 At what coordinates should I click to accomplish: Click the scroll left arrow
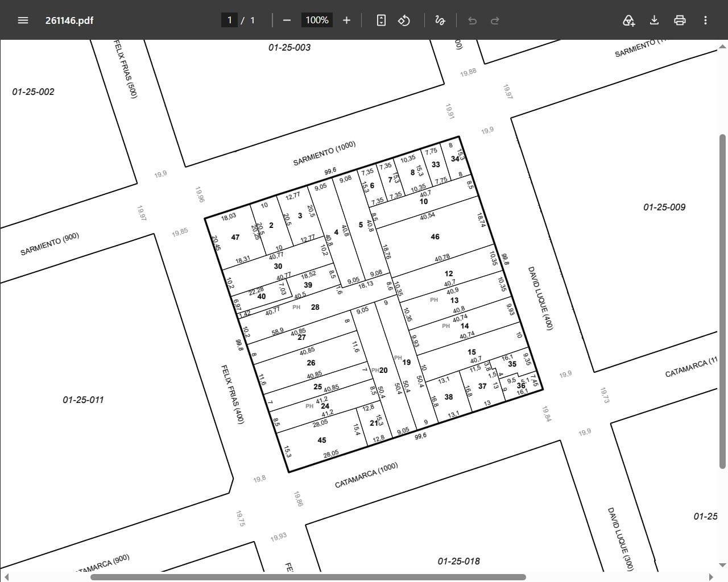5,577
